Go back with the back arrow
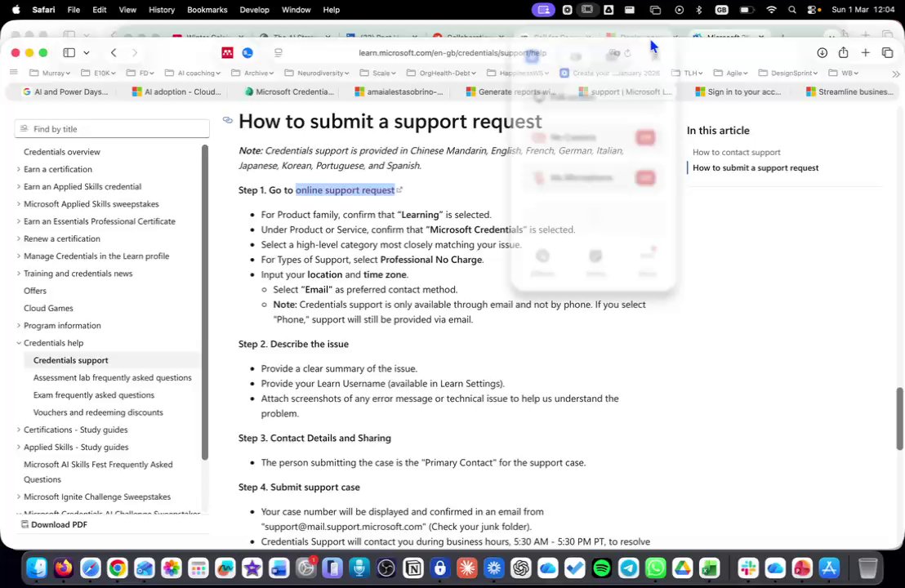This screenshot has height=588, width=905. (114, 52)
